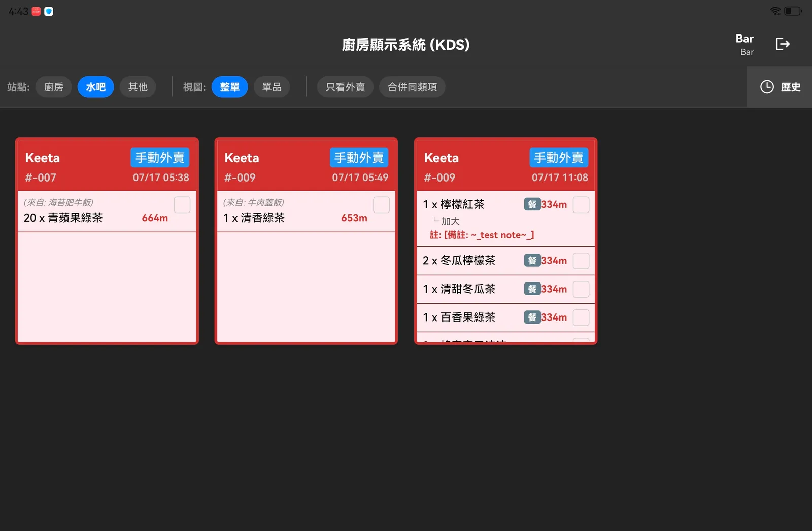Click the logout icon next to Bar
The width and height of the screenshot is (812, 531).
[x=783, y=44]
